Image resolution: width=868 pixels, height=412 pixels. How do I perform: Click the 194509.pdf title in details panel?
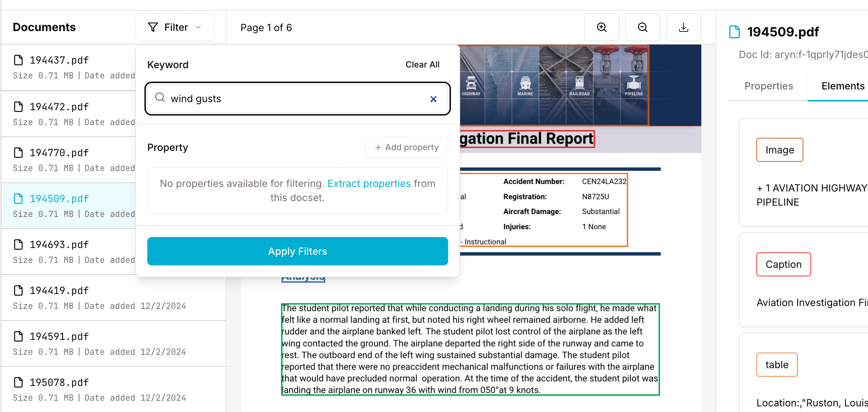point(783,32)
